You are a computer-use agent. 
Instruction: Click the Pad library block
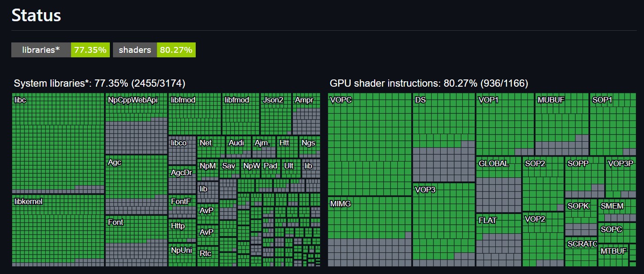click(x=271, y=169)
